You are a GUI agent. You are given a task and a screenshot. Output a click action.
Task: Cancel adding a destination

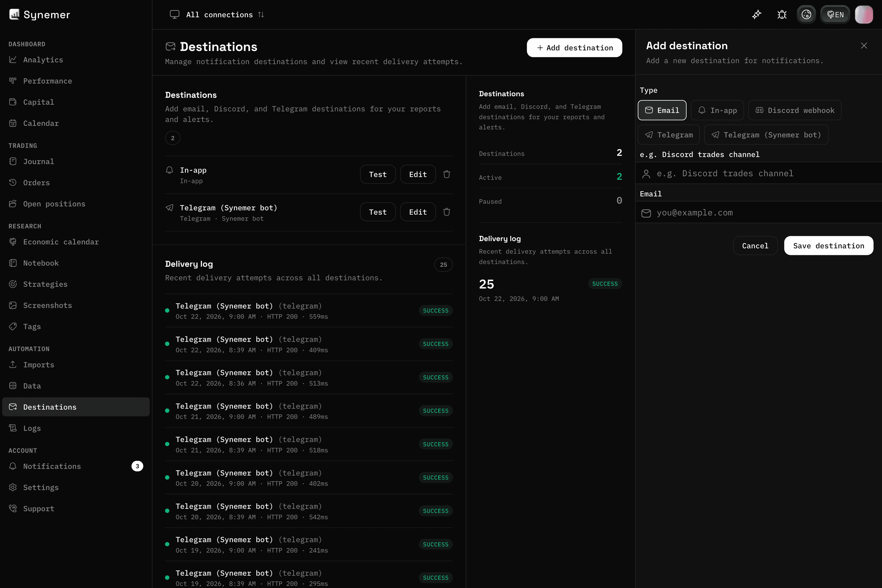coord(755,246)
